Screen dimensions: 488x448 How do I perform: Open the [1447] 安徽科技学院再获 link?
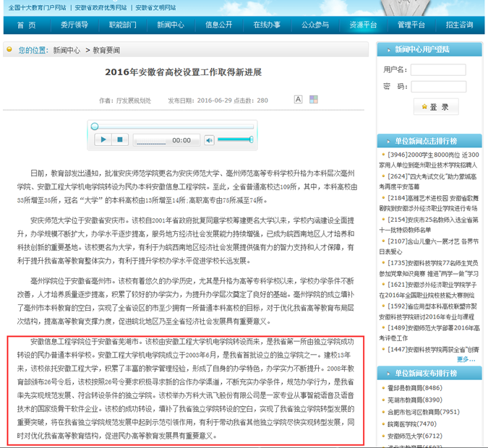coord(433,350)
